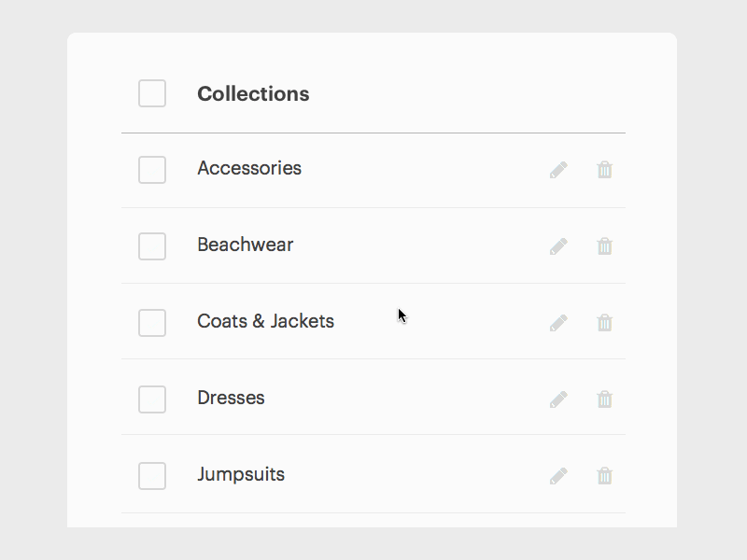Edit the Coats & Jackets collection via pencil icon
The width and height of the screenshot is (747, 560).
(x=558, y=322)
